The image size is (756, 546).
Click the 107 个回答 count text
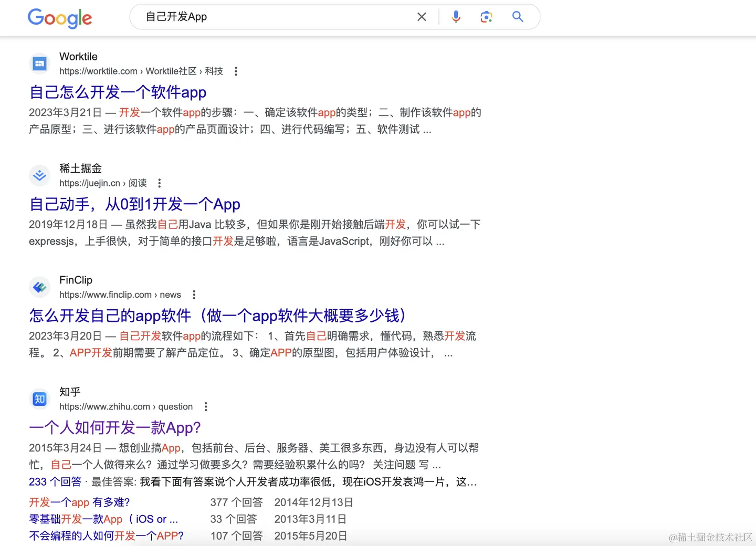pyautogui.click(x=236, y=536)
